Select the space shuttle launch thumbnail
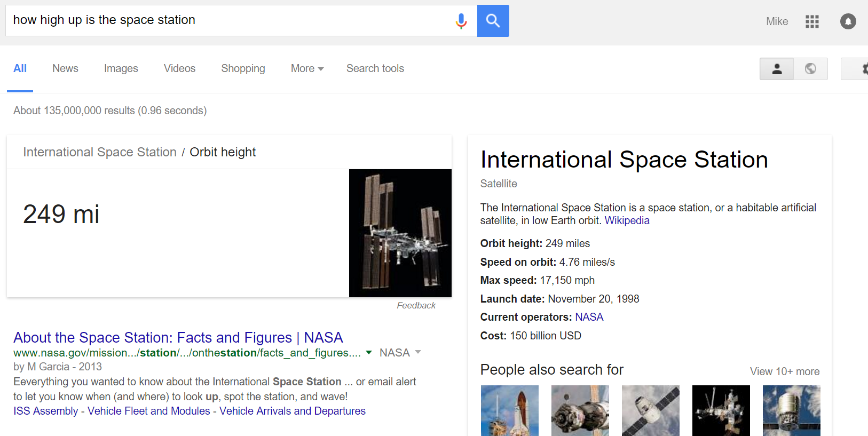The height and width of the screenshot is (436, 868). (509, 410)
